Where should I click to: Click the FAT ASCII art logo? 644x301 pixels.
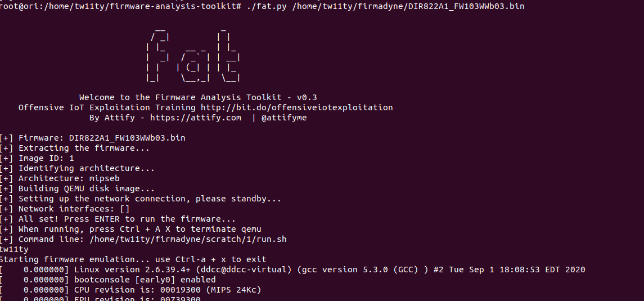[x=193, y=55]
